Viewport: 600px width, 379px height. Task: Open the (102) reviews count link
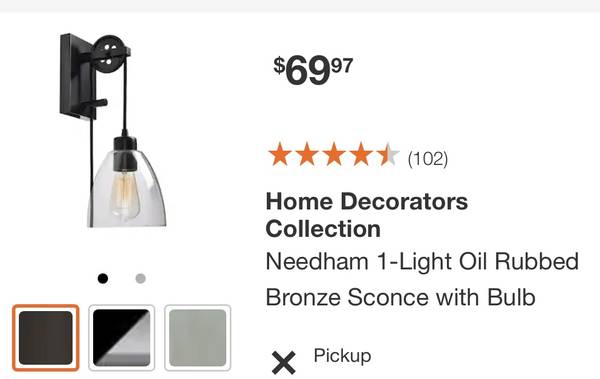[x=428, y=158]
